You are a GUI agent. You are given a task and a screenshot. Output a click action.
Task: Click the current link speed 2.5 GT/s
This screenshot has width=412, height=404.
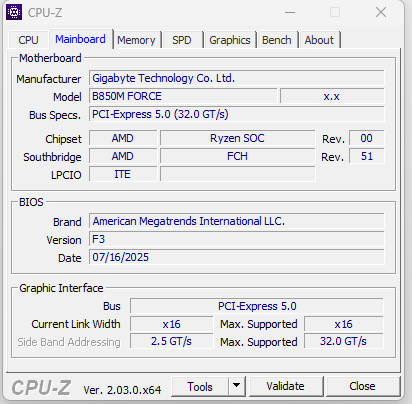click(171, 341)
